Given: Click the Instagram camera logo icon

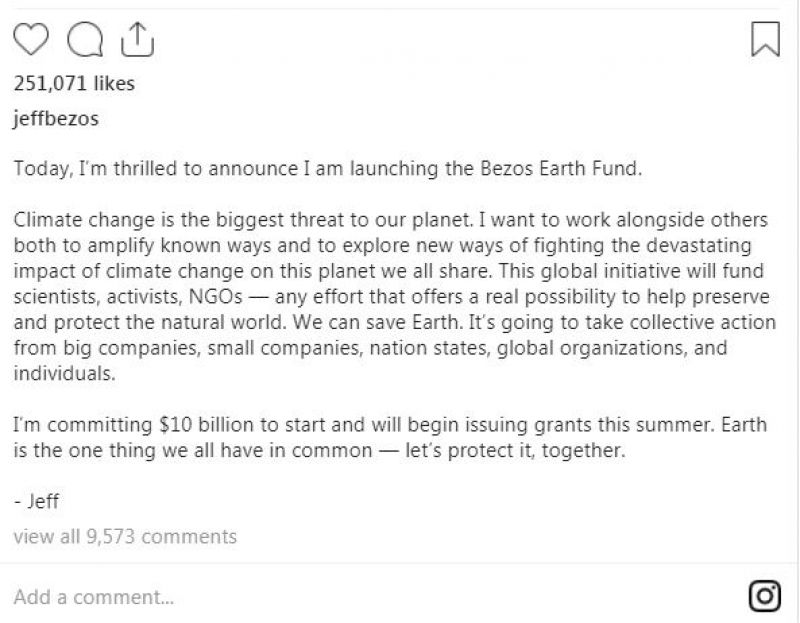Looking at the screenshot, I should (764, 596).
